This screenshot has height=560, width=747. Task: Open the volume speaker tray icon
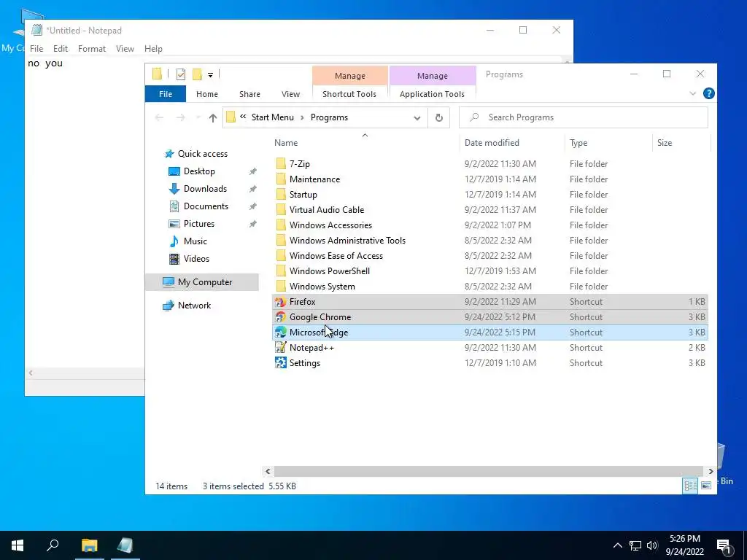point(652,545)
